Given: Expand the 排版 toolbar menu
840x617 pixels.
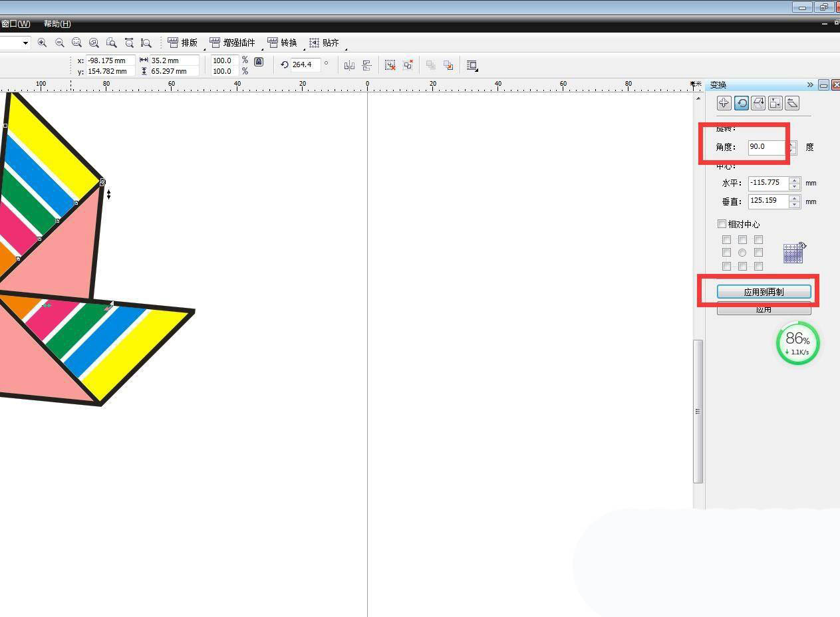Looking at the screenshot, I should click(x=183, y=43).
